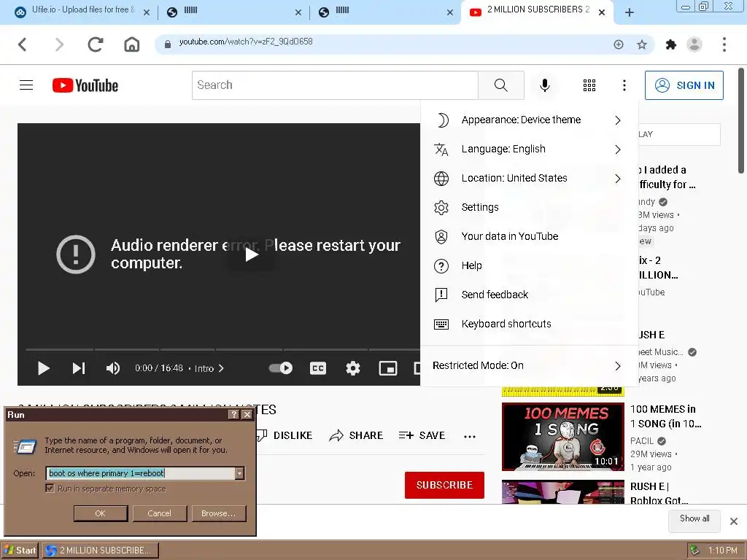The width and height of the screenshot is (747, 560).
Task: Share the video with SHARE button
Action: tap(356, 435)
